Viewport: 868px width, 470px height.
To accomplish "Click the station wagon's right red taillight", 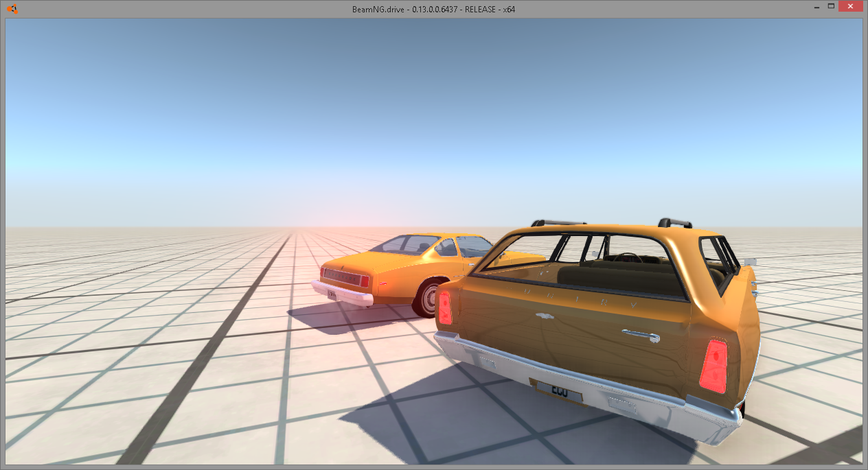I will 713,366.
